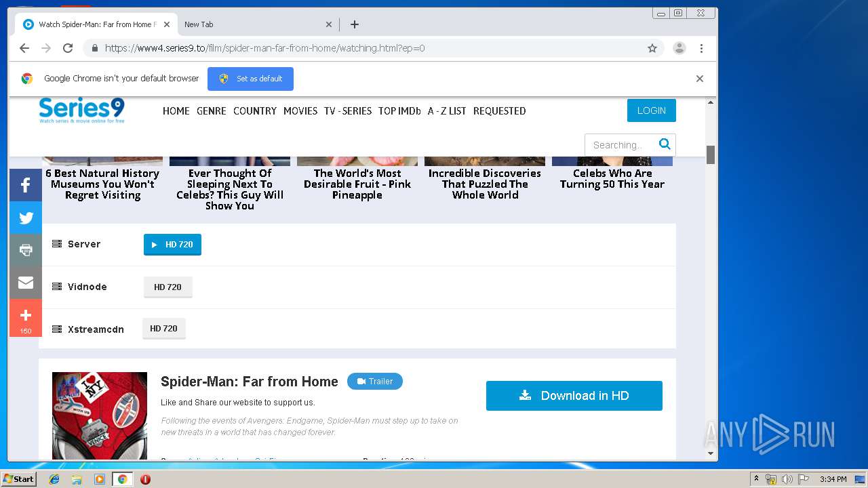This screenshot has height=488, width=868.
Task: Select Xstreamcdn HD 720 source
Action: pyautogui.click(x=163, y=329)
